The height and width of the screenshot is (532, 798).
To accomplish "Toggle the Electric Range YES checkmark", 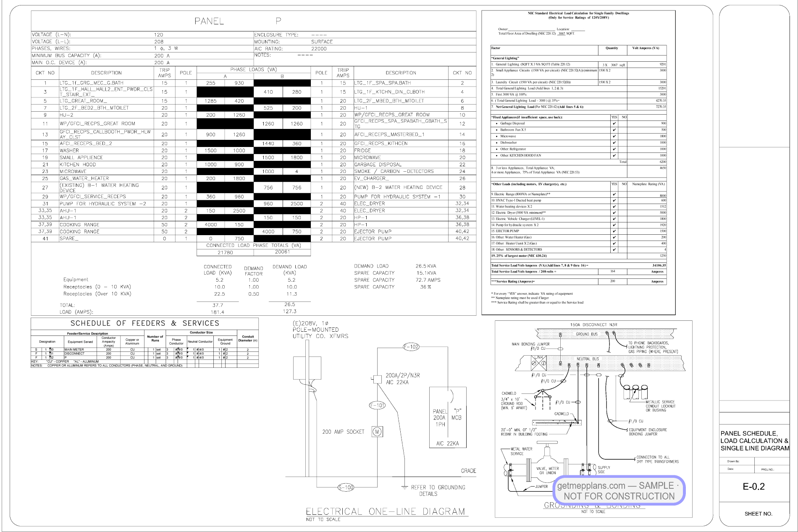I will (614, 194).
